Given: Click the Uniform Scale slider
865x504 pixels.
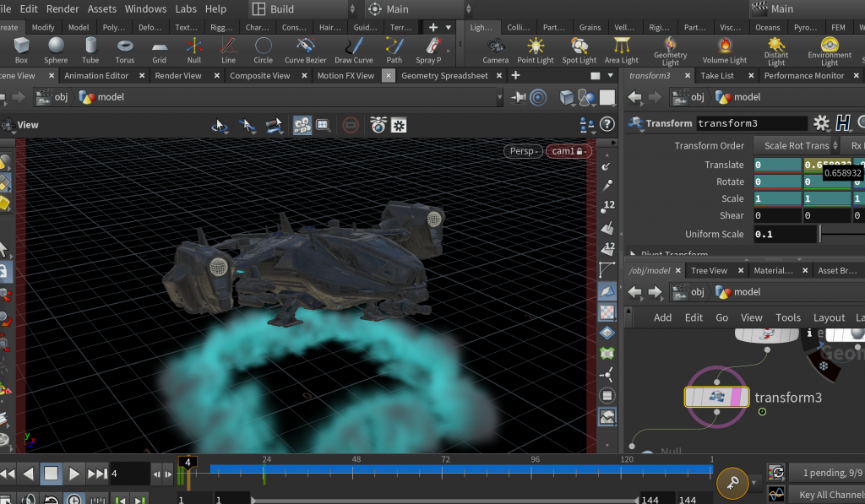Looking at the screenshot, I should point(842,234).
